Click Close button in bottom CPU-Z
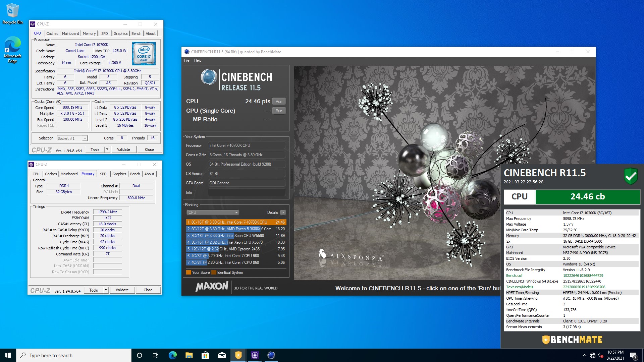The height and width of the screenshot is (362, 644). 148,290
